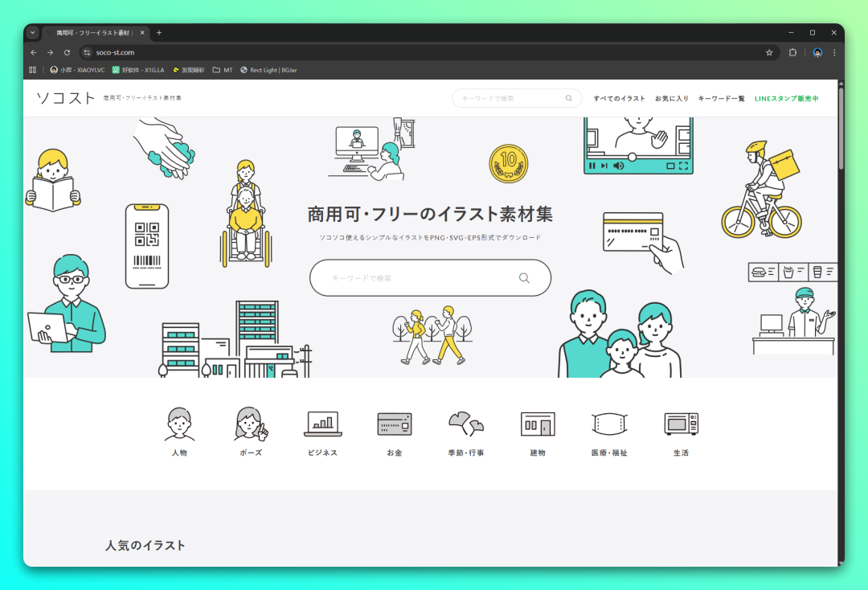Click the QR code smartphone illustration
This screenshot has height=590, width=868.
pyautogui.click(x=147, y=246)
